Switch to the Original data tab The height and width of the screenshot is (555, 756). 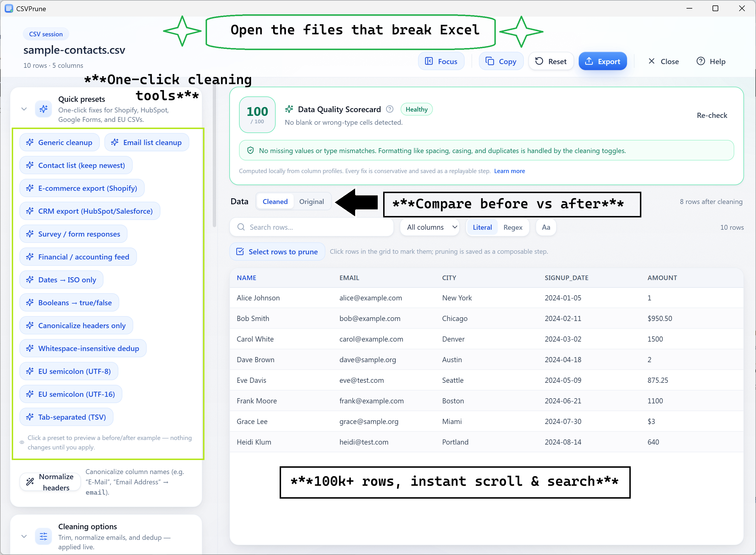(312, 202)
